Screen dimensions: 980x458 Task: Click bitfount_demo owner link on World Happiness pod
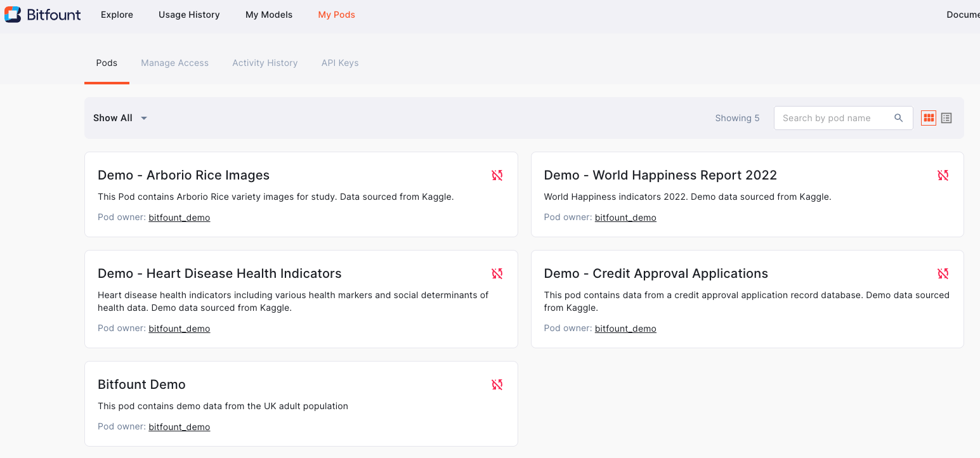[x=625, y=218]
